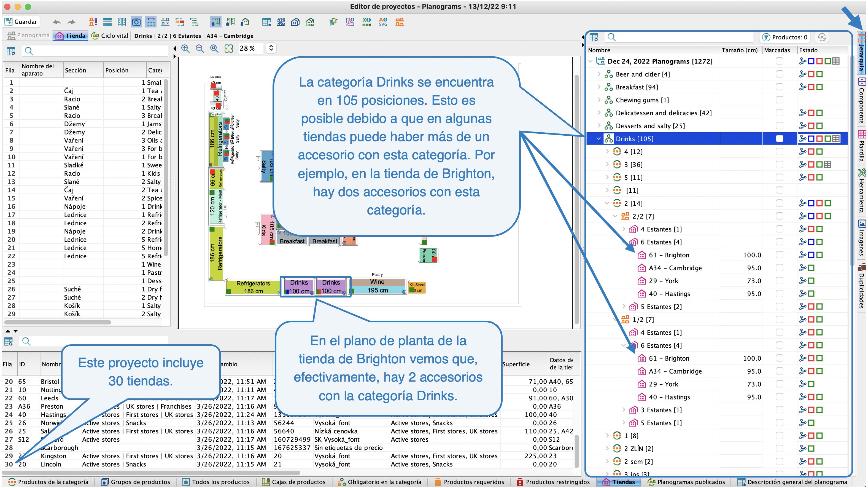Click the undo arrow icon
Image resolution: width=868 pixels, height=488 pixels.
(57, 22)
